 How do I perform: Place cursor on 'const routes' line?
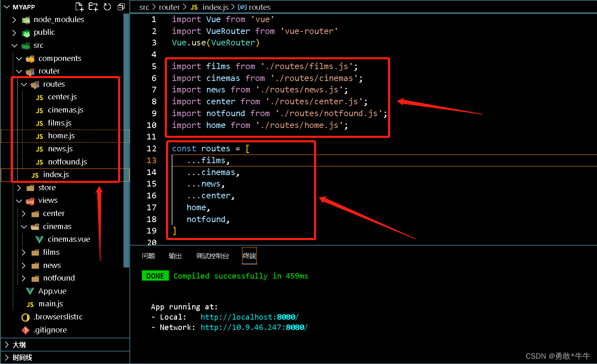point(211,148)
